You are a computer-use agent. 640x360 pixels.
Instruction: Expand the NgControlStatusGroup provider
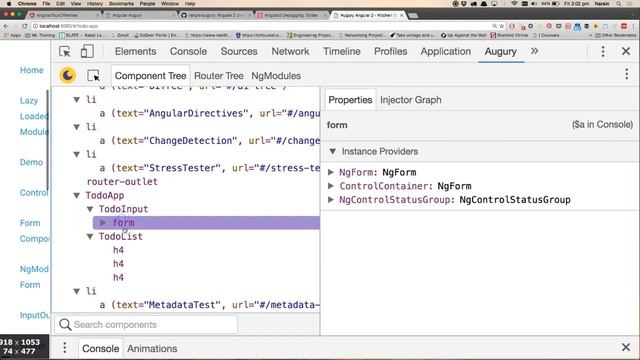tap(331, 200)
